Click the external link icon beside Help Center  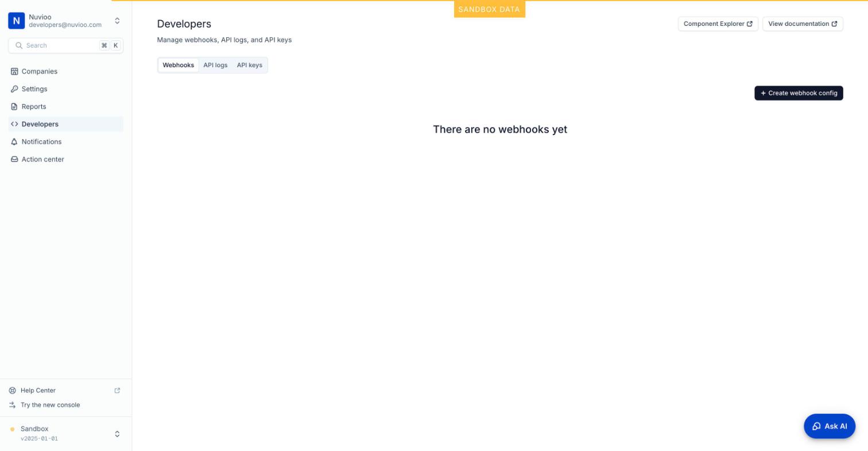coord(117,391)
